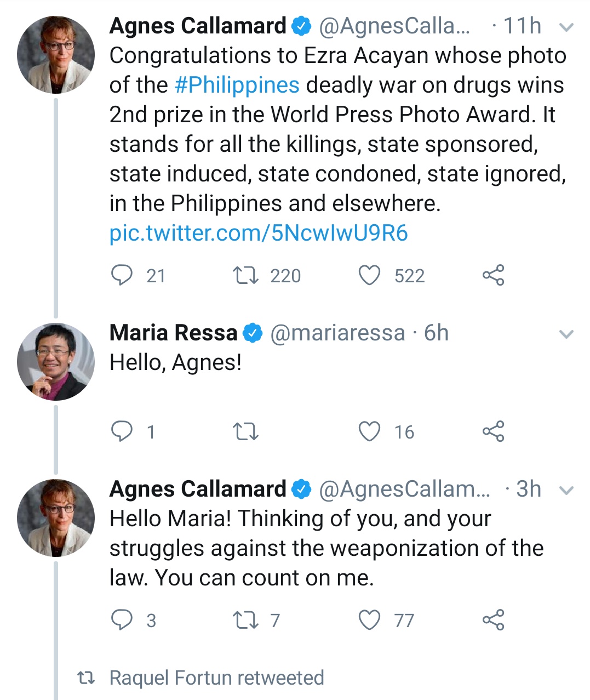Open the #Philippines hashtag

point(237,86)
